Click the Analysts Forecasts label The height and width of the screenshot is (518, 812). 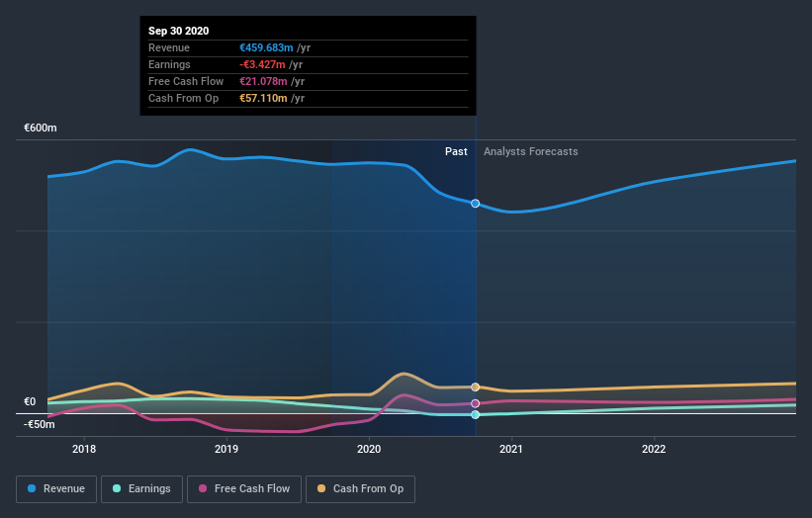[531, 151]
